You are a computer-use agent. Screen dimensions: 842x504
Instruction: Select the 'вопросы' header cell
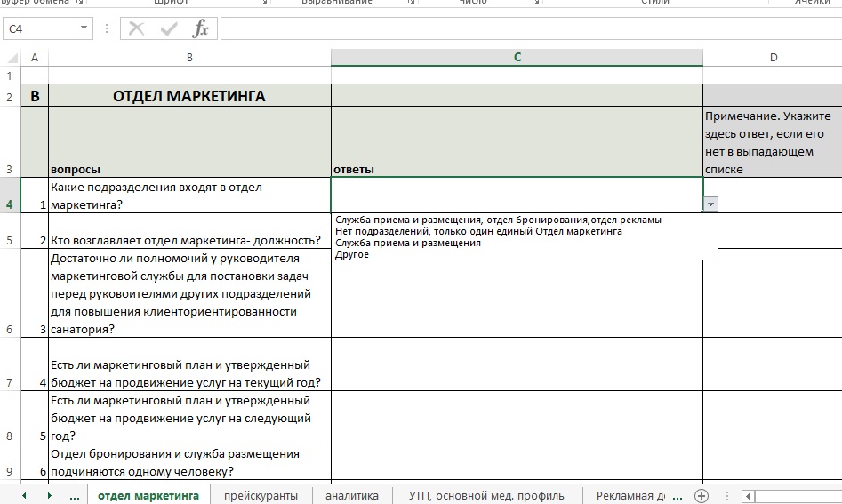(189, 142)
